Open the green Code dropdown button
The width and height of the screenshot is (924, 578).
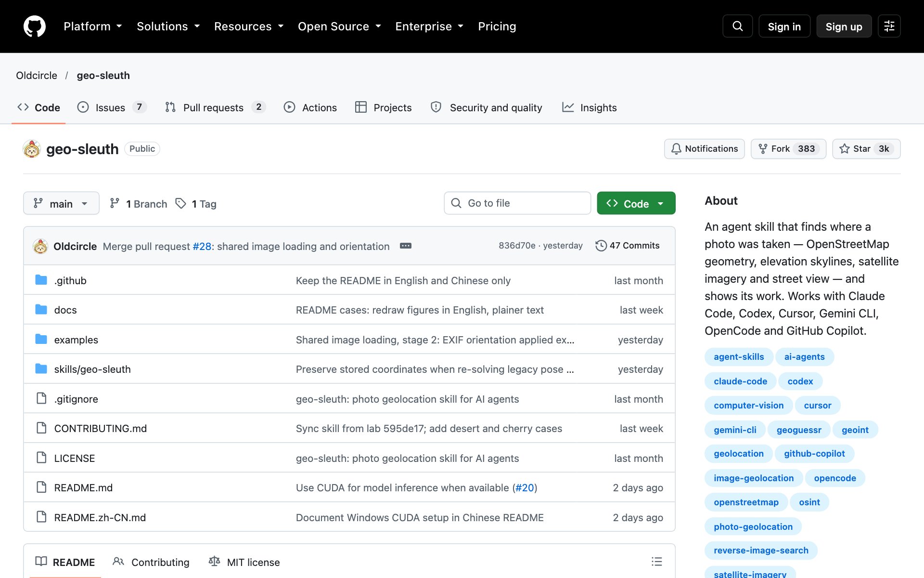point(636,203)
